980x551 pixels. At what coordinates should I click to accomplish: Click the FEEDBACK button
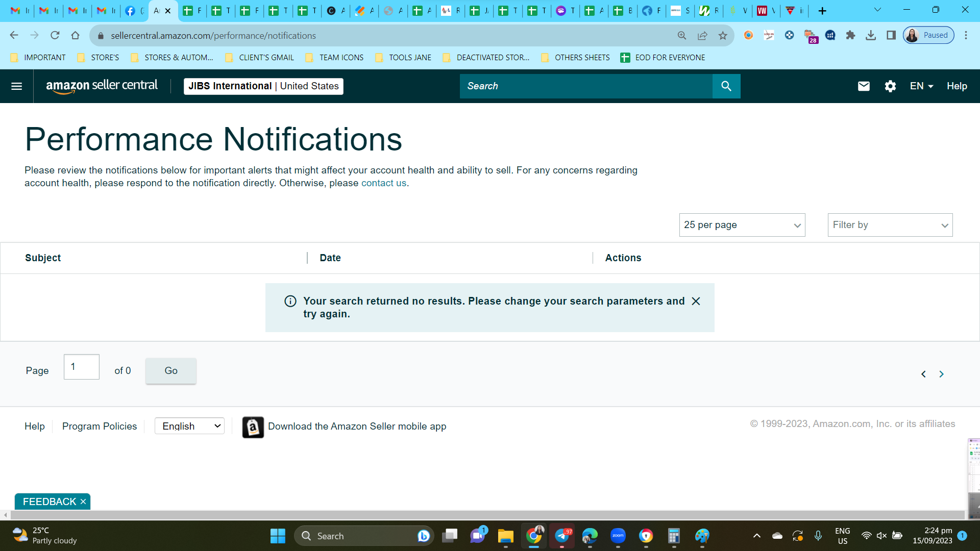[50, 502]
